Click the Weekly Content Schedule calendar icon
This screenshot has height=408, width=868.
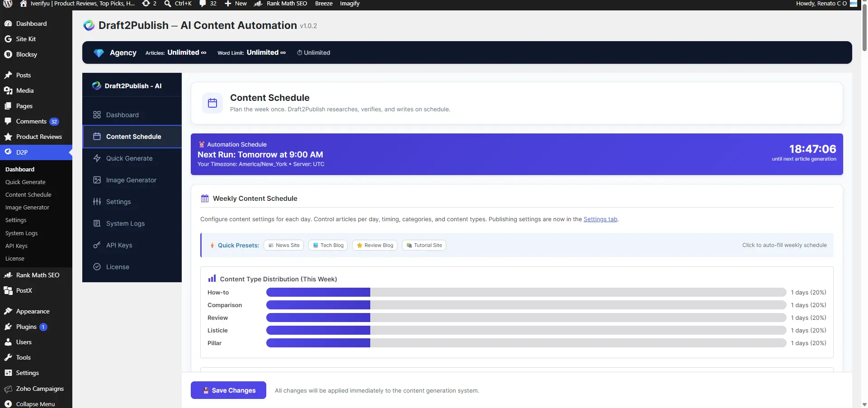(x=205, y=199)
